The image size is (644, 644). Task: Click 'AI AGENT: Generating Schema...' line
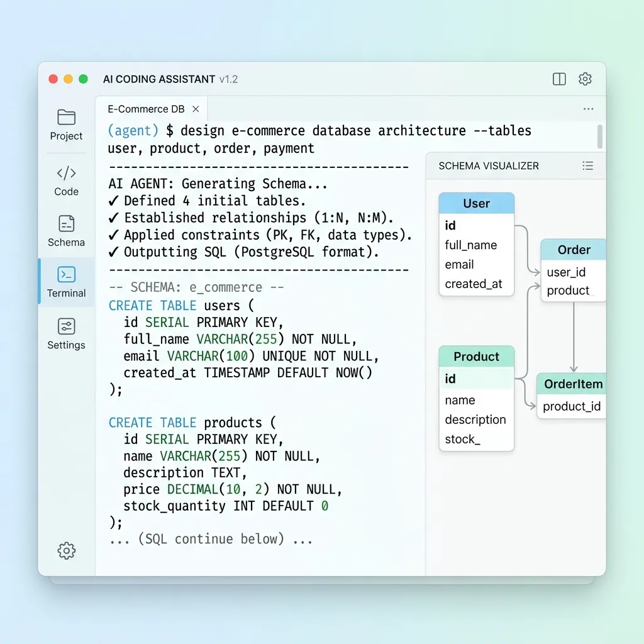218,184
